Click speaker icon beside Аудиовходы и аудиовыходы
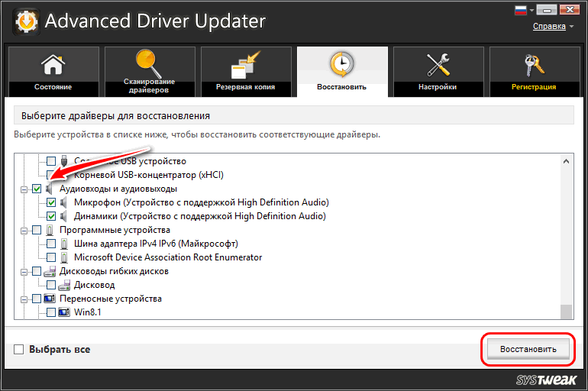 point(49,189)
